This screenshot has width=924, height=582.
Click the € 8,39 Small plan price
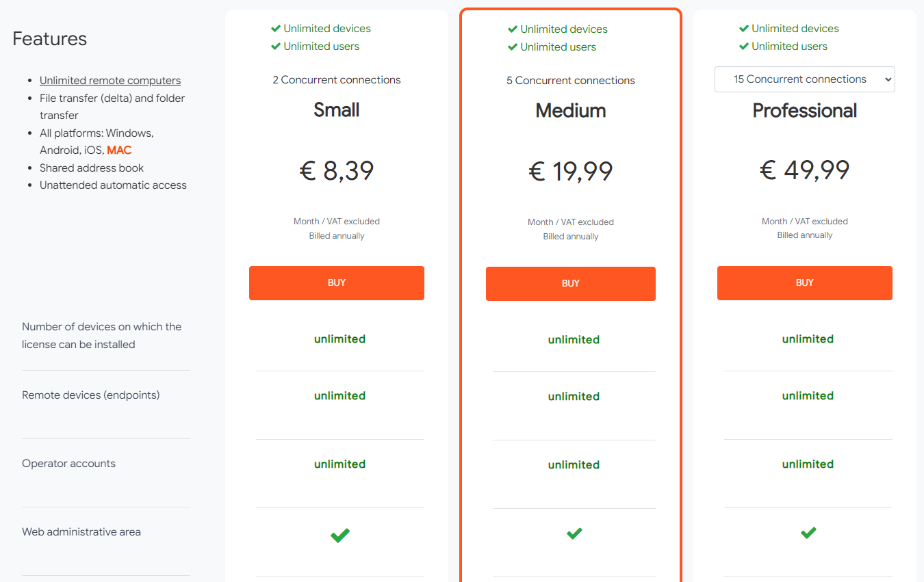tap(336, 171)
